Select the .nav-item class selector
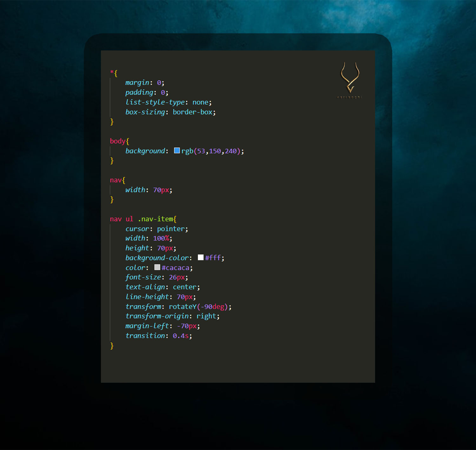The image size is (476, 450). 155,219
